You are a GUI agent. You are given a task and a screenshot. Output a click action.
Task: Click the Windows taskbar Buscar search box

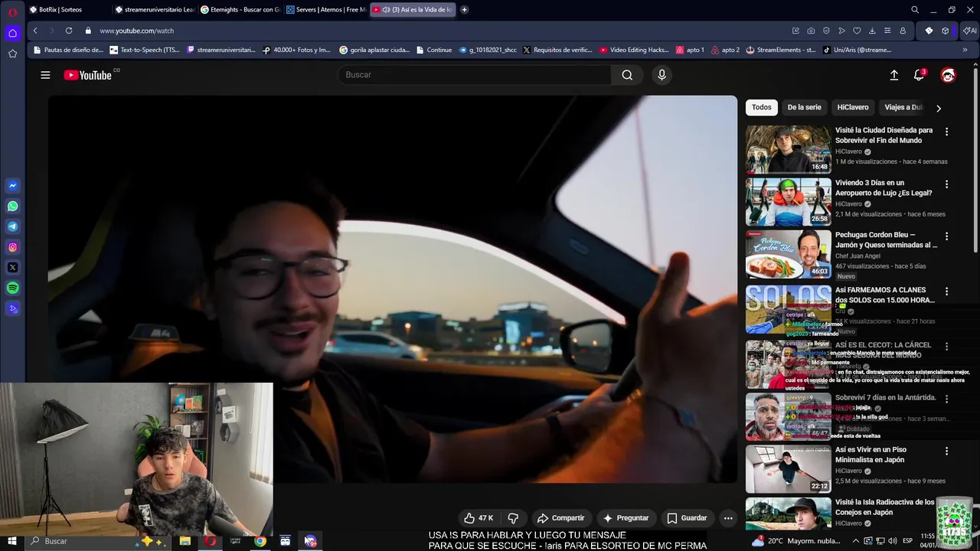point(98,541)
